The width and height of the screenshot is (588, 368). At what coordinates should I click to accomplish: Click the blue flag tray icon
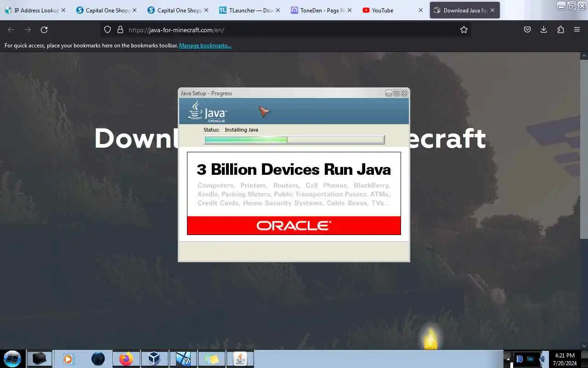point(520,359)
